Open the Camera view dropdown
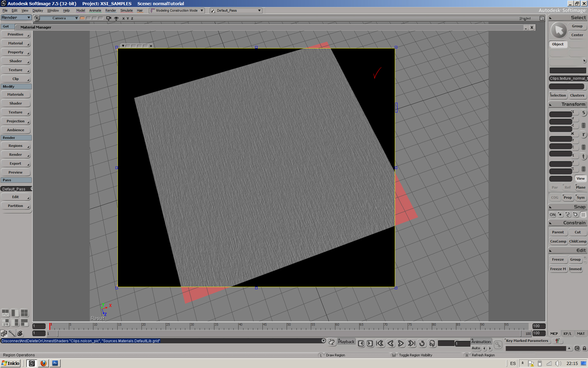Image resolution: width=588 pixels, height=368 pixels. (x=60, y=18)
